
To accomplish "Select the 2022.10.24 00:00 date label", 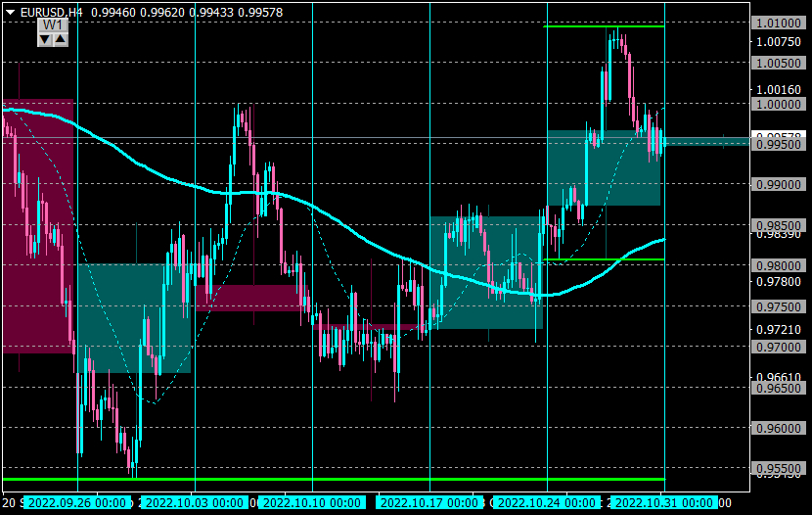I will click(547, 502).
